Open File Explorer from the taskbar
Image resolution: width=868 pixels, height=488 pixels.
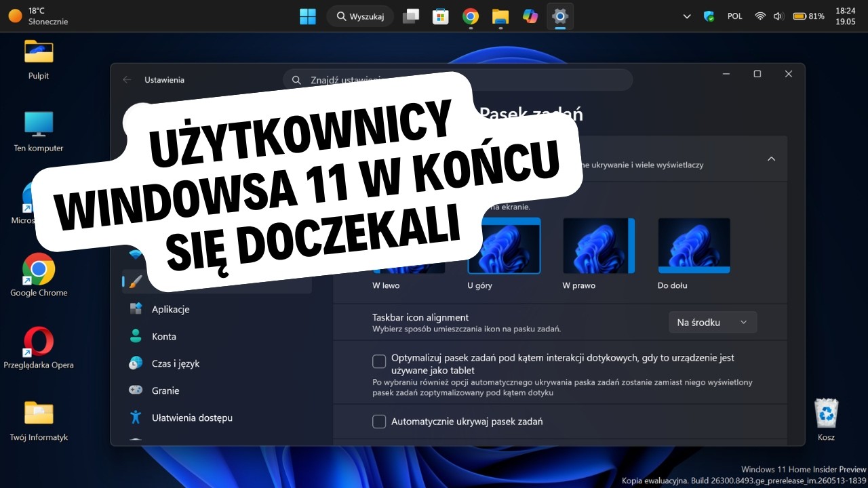(500, 16)
